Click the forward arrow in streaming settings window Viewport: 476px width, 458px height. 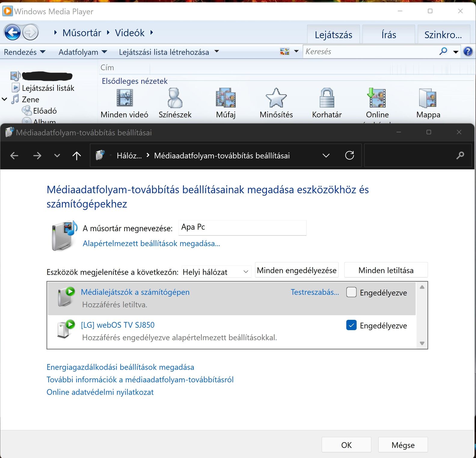pos(37,156)
